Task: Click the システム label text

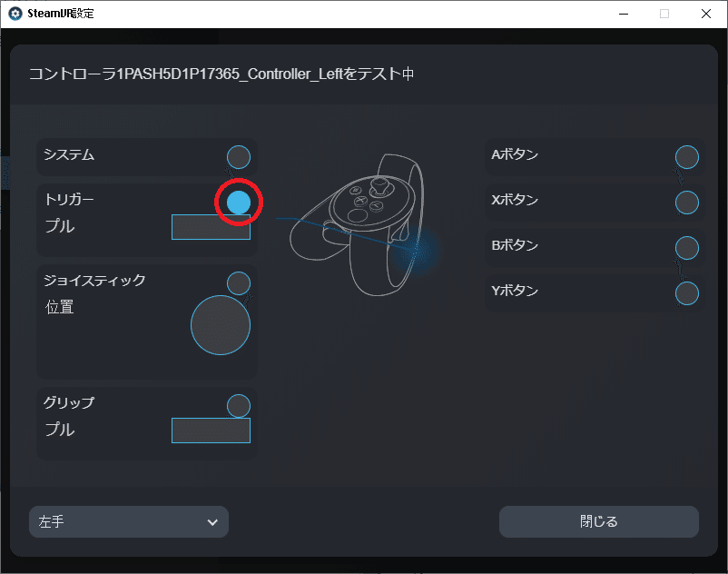Action: click(69, 154)
